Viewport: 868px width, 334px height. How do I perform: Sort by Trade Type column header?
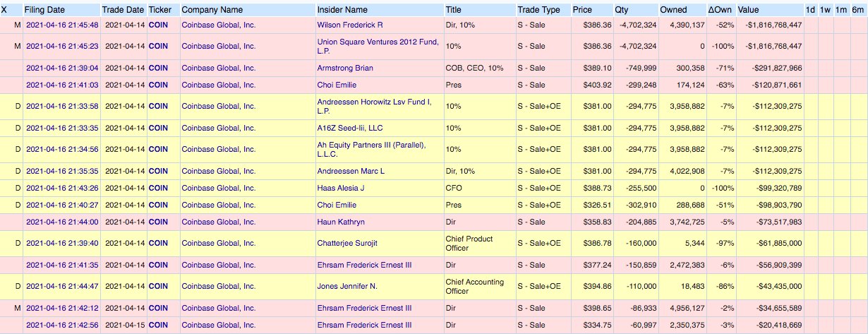coord(538,10)
